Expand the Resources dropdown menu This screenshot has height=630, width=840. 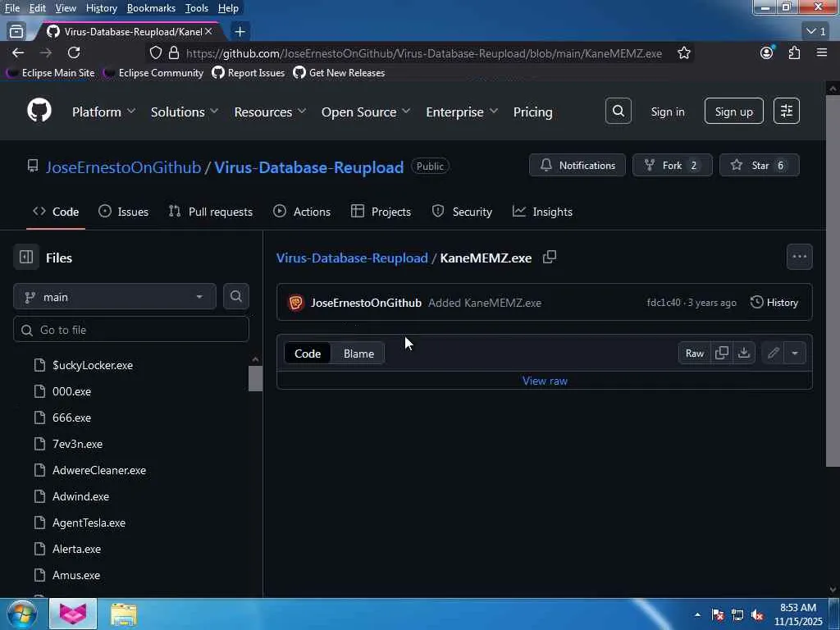[270, 112]
